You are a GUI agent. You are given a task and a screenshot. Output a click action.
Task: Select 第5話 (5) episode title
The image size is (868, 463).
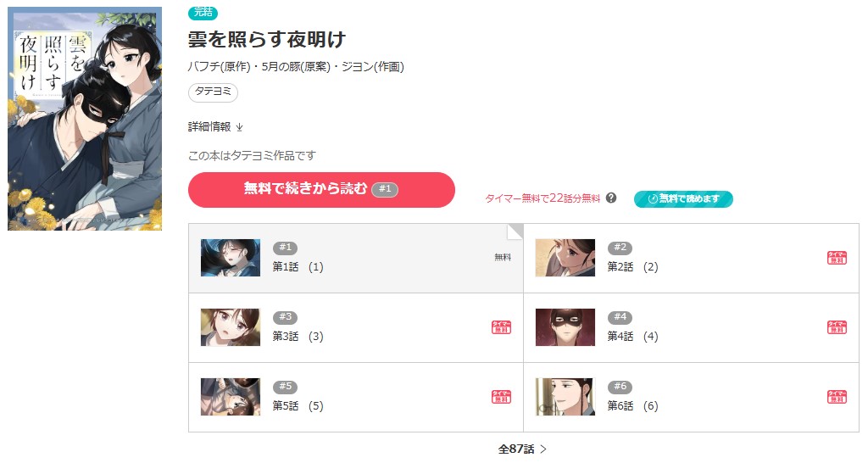[298, 406]
